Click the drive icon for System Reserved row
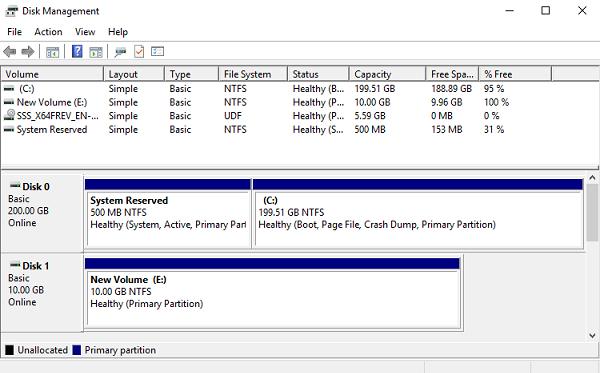This screenshot has width=600, height=373. click(9, 130)
